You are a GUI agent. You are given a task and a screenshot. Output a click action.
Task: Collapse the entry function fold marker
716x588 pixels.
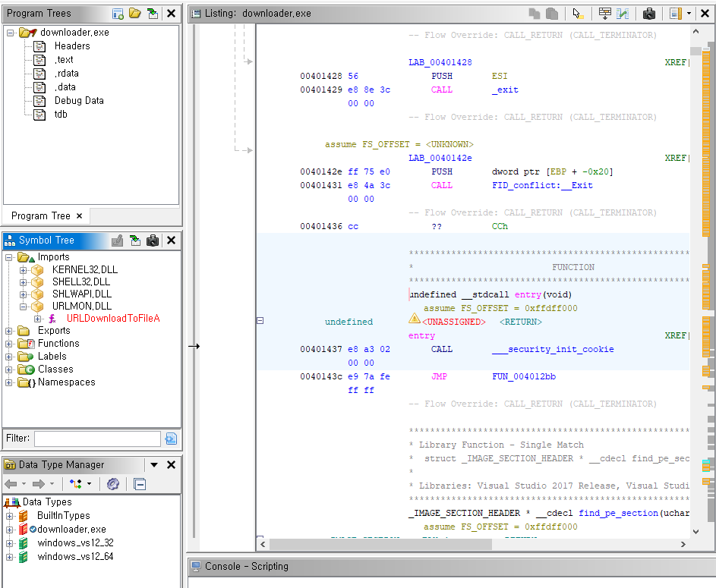click(x=260, y=321)
